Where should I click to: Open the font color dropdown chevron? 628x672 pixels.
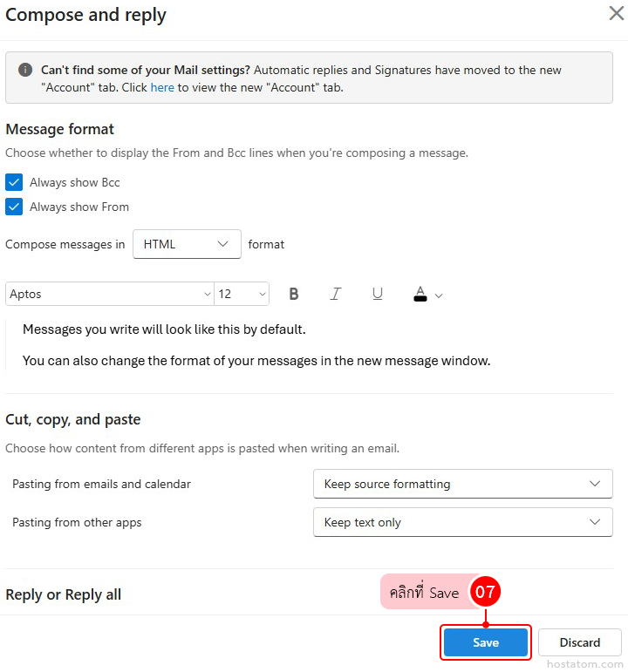point(439,295)
